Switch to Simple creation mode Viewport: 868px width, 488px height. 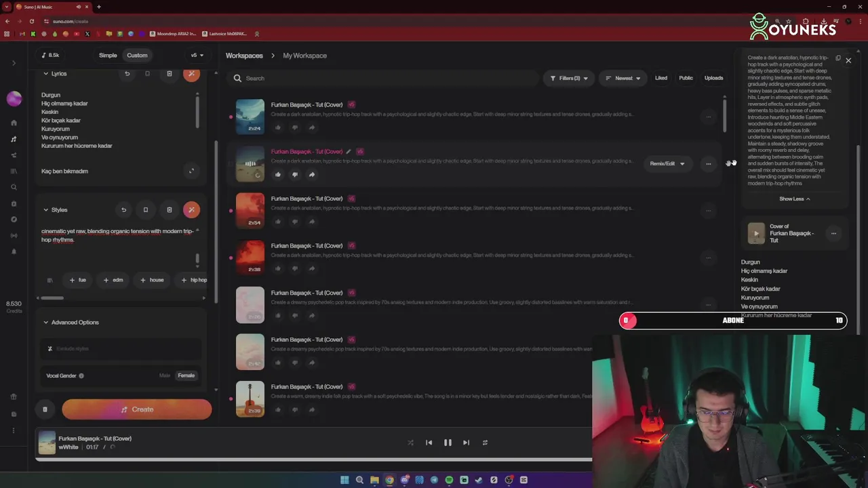click(108, 56)
